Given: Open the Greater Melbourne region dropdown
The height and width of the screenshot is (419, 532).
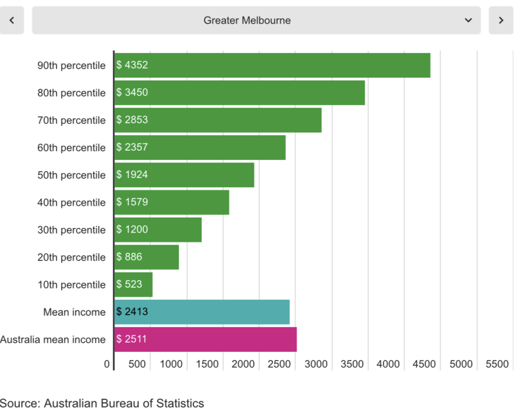Looking at the screenshot, I should click(x=247, y=21).
